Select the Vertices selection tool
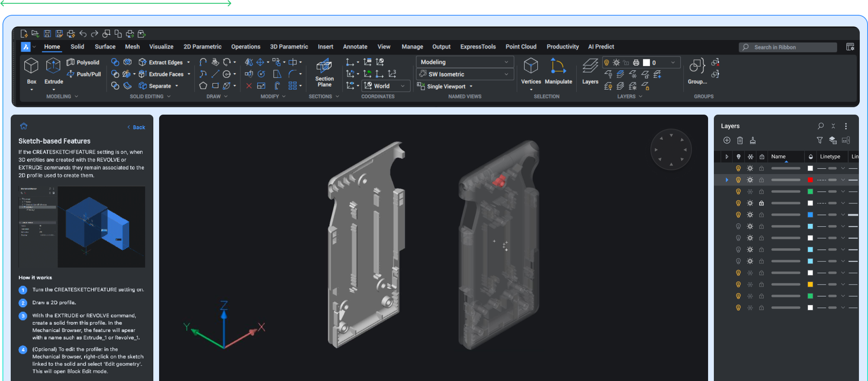The height and width of the screenshot is (381, 868). [x=531, y=71]
